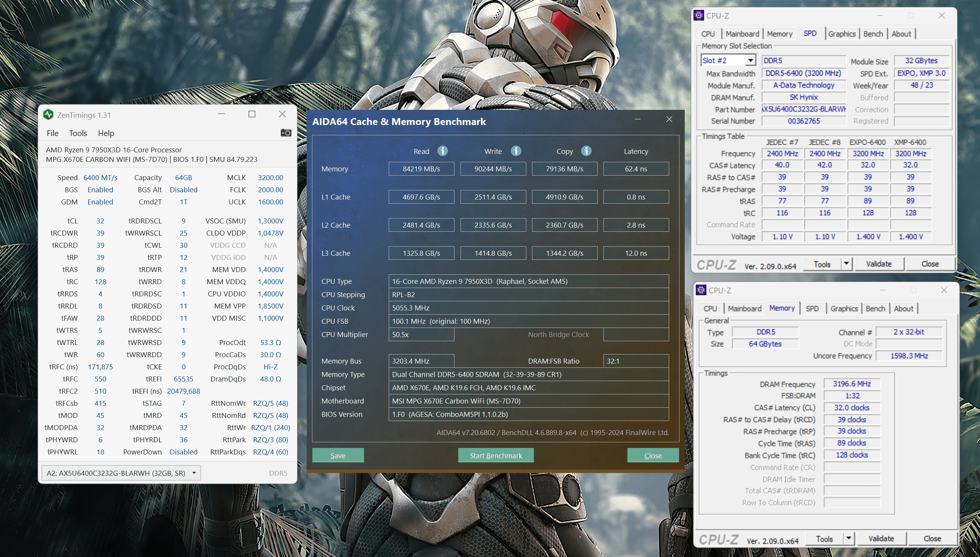Open the Graphics tab in the bottom CPU-Z window
This screenshot has width=980, height=557.
click(844, 309)
